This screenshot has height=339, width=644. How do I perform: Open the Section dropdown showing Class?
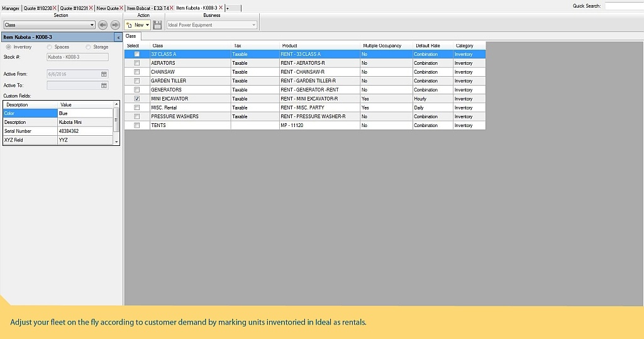pos(92,25)
